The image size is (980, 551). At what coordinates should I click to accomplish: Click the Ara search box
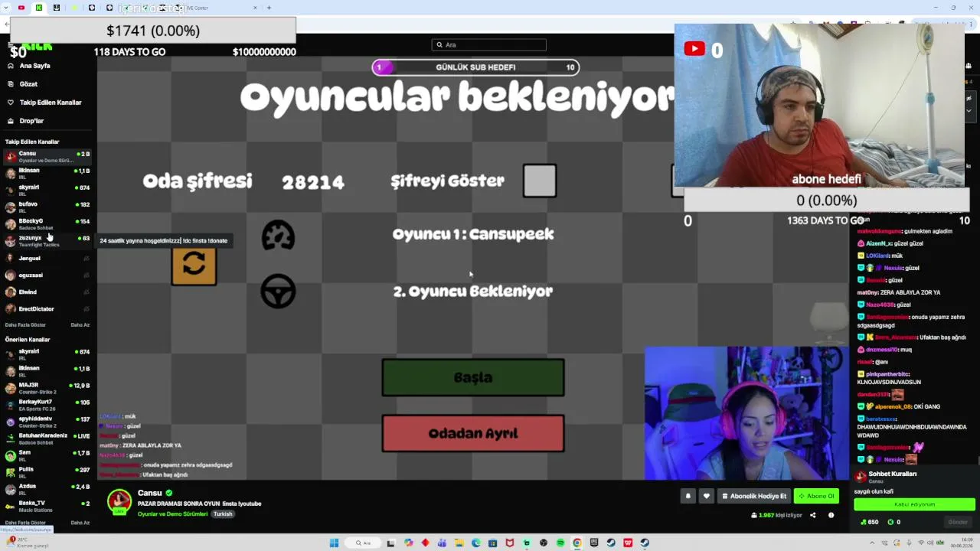point(489,45)
